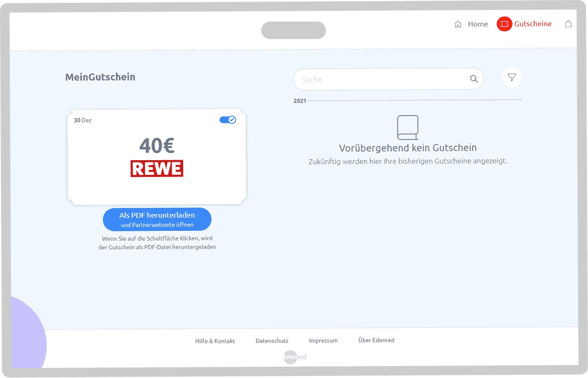Click inside the Suche search field

pyautogui.click(x=380, y=79)
